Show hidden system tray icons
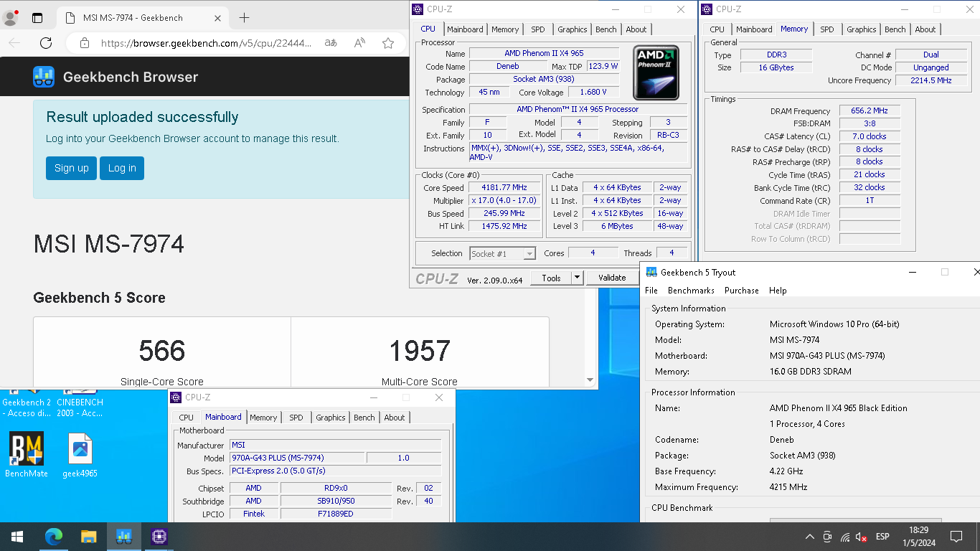980x551 pixels. pyautogui.click(x=810, y=537)
